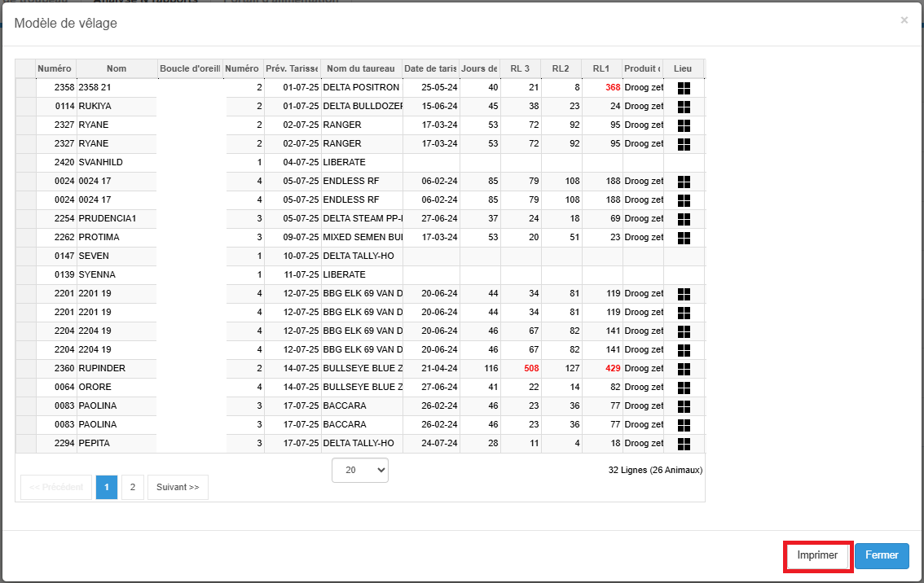Sort by Date de tarissement column header
This screenshot has height=583, width=924.
coord(431,68)
